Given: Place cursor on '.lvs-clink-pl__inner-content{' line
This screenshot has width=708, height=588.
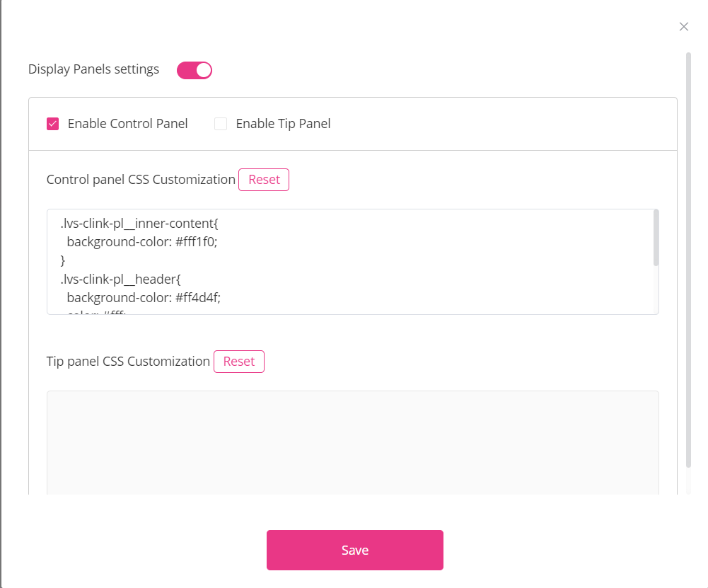Looking at the screenshot, I should 139,224.
